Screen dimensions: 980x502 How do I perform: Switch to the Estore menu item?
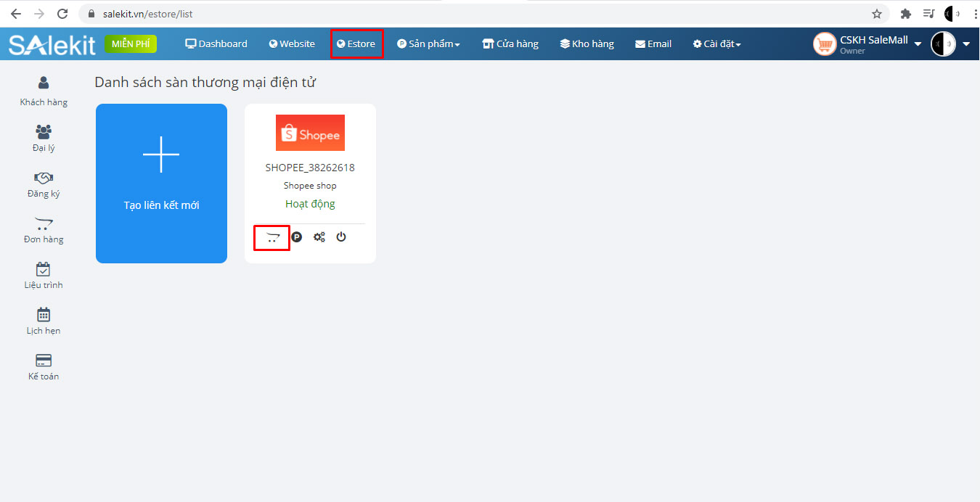(356, 44)
